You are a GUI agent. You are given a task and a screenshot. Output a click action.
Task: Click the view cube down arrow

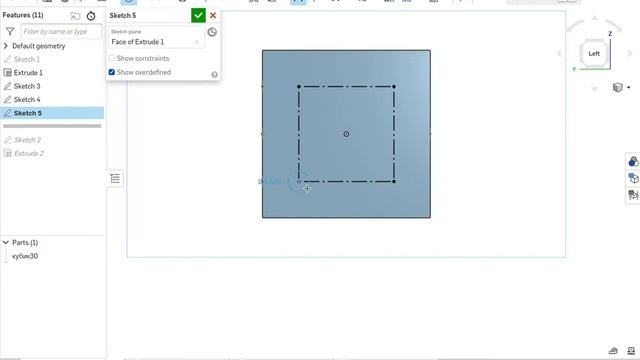(x=595, y=89)
